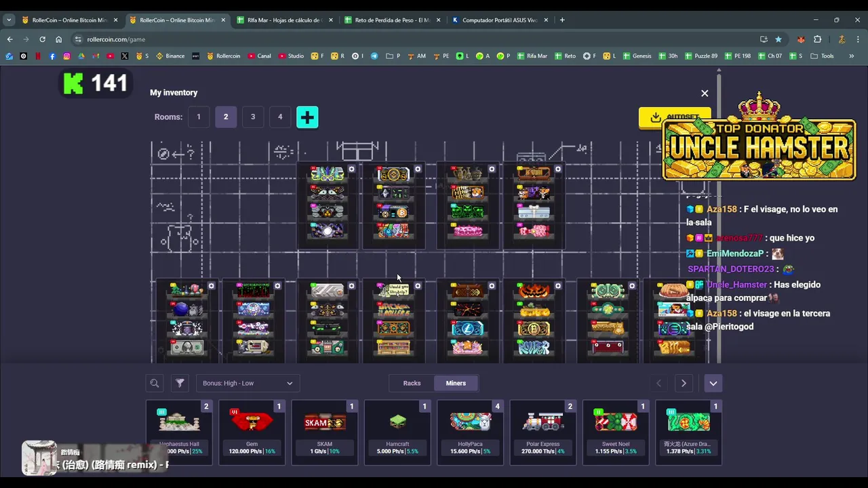This screenshot has width=868, height=488.
Task: Open settings gear of rack with Litecoin miner
Action: pos(492,286)
